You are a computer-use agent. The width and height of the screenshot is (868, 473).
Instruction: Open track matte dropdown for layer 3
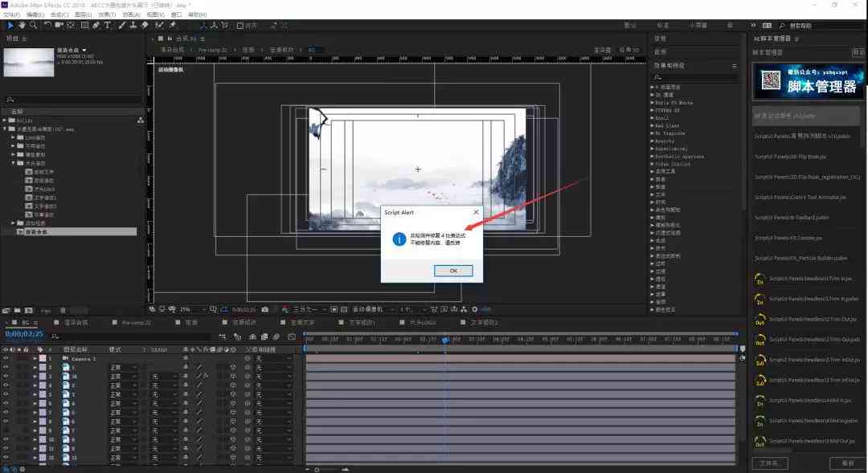(163, 376)
